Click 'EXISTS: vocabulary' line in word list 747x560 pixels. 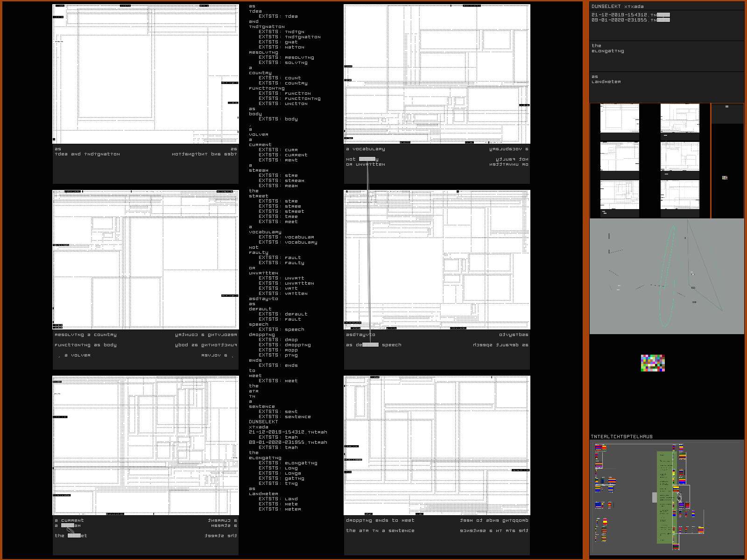(x=288, y=242)
